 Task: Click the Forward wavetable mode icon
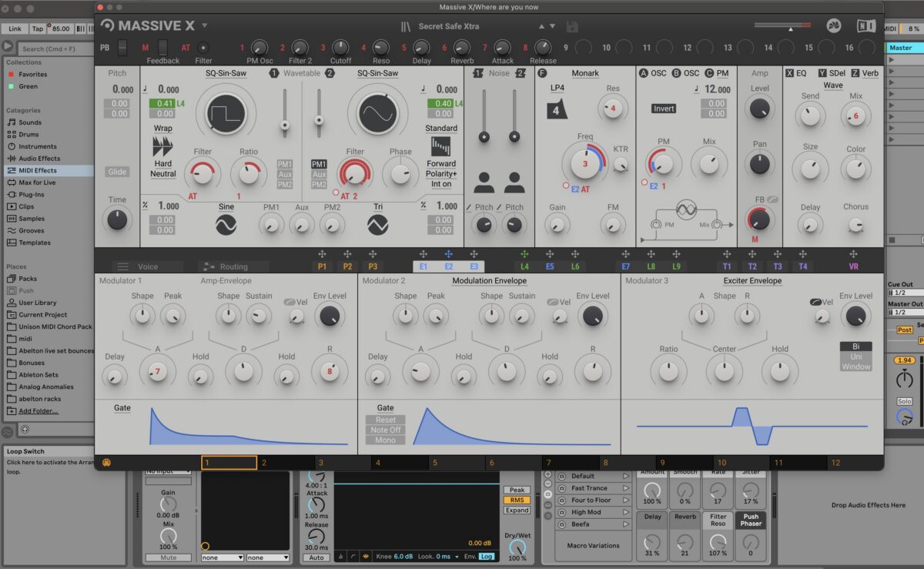pos(441,146)
